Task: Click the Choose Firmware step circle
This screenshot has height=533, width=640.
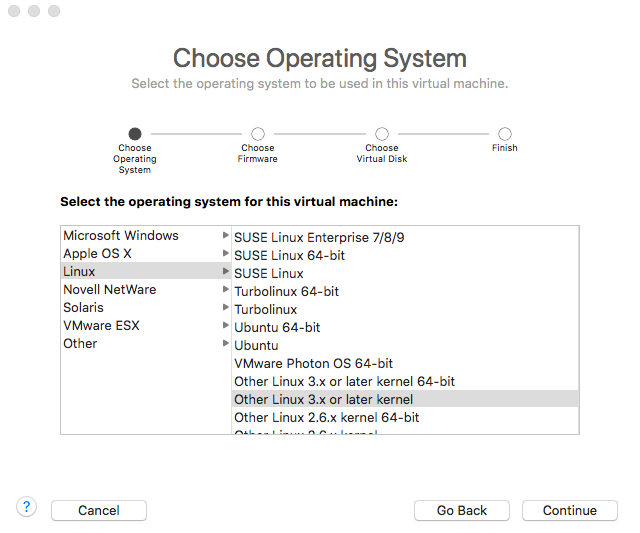Action: [258, 134]
